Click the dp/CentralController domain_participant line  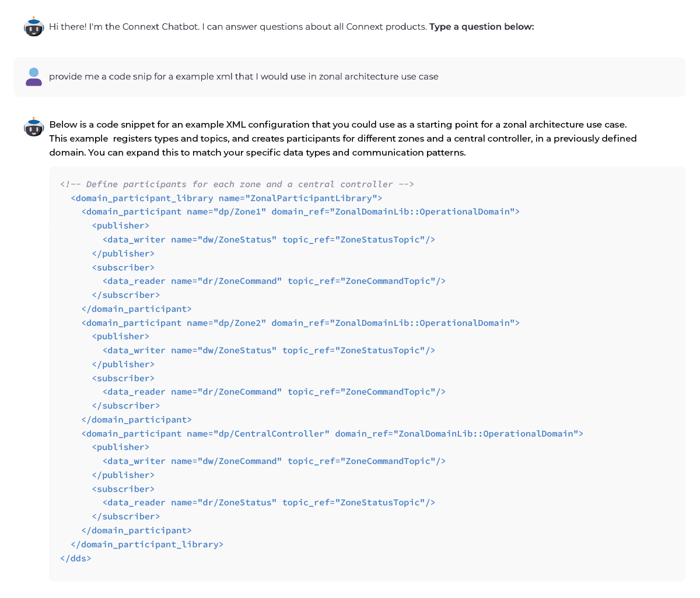(332, 434)
